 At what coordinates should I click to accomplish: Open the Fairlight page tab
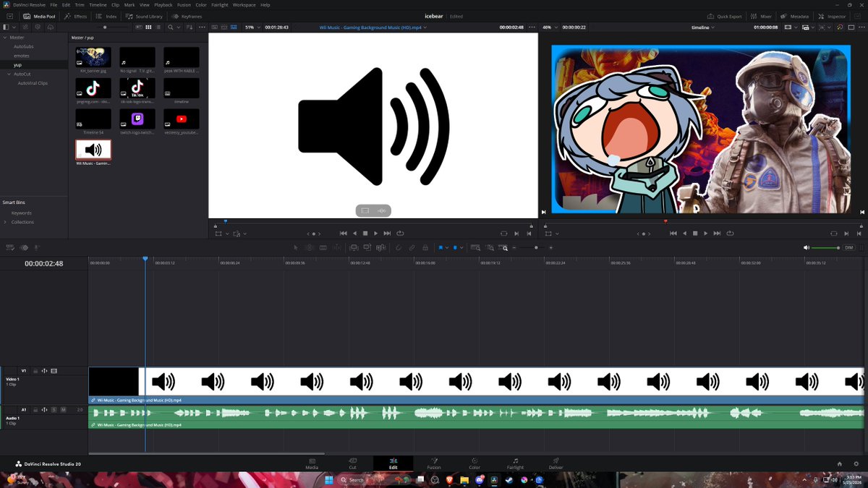click(515, 463)
